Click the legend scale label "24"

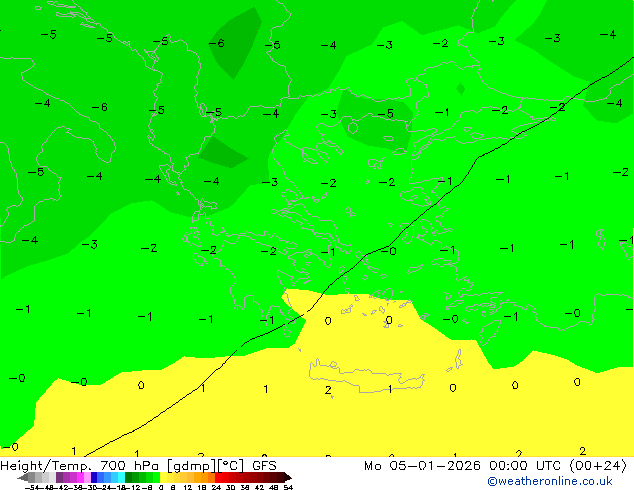pyautogui.click(x=216, y=488)
